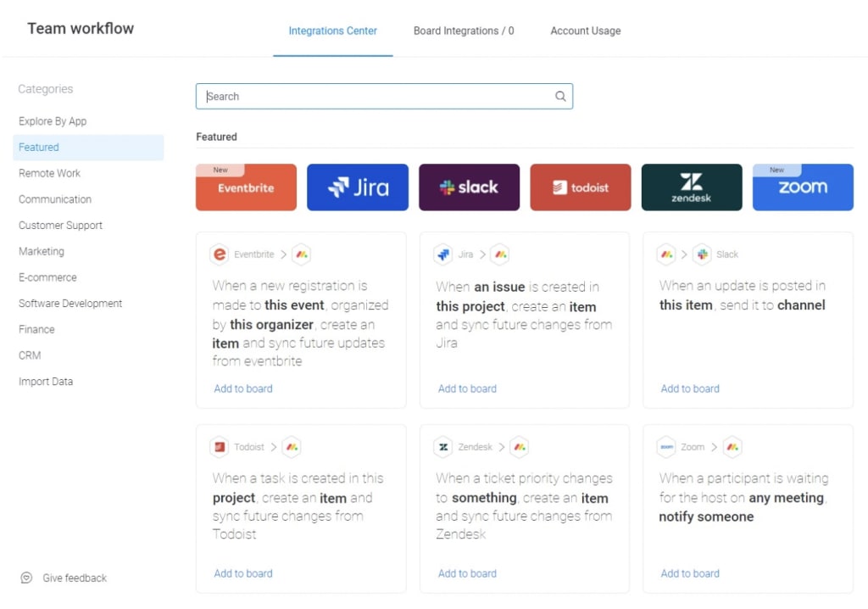Click the Todoist task recipe description
Screen dimensions: 868x609
pyautogui.click(x=298, y=506)
